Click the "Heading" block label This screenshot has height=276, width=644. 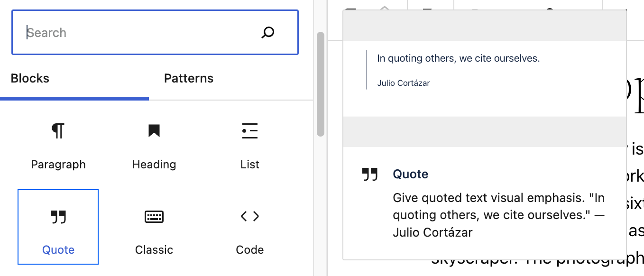point(154,165)
